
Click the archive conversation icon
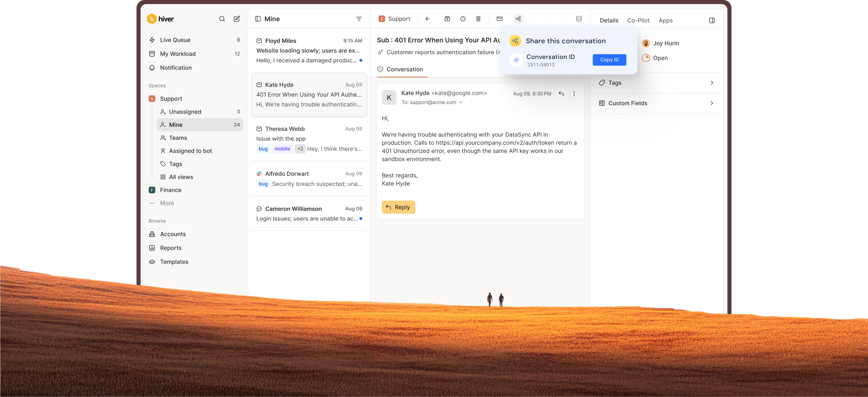447,19
